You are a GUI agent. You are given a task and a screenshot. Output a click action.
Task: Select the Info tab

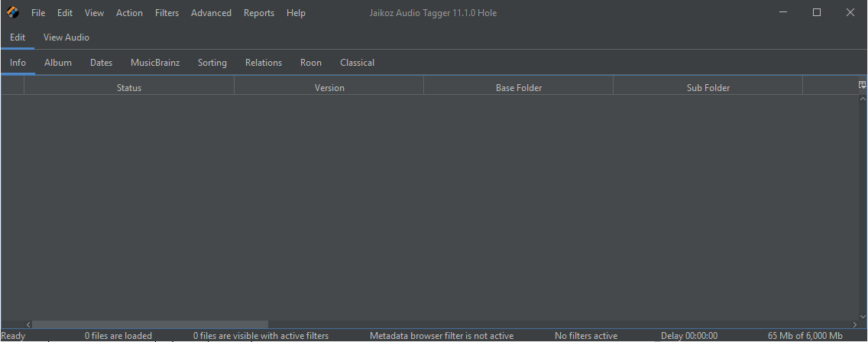coord(18,63)
